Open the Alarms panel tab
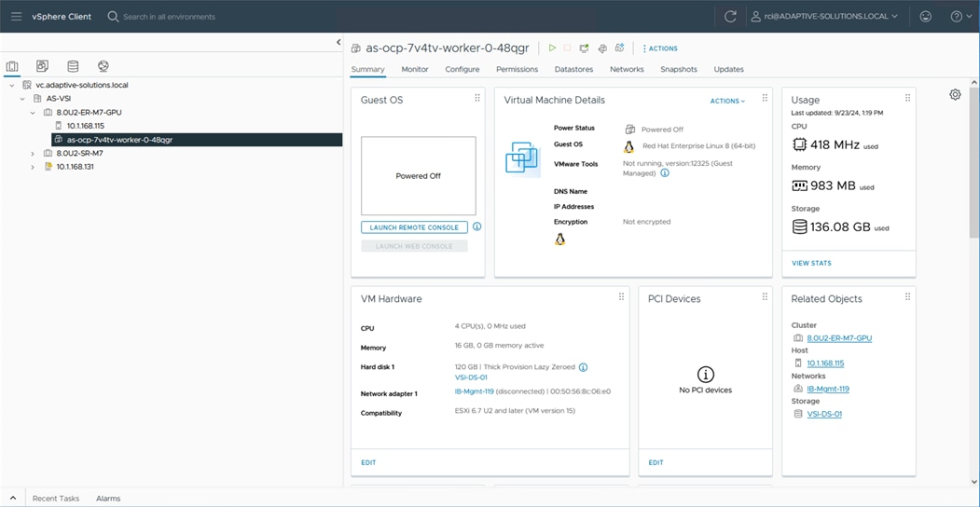The height and width of the screenshot is (507, 980). click(x=108, y=499)
